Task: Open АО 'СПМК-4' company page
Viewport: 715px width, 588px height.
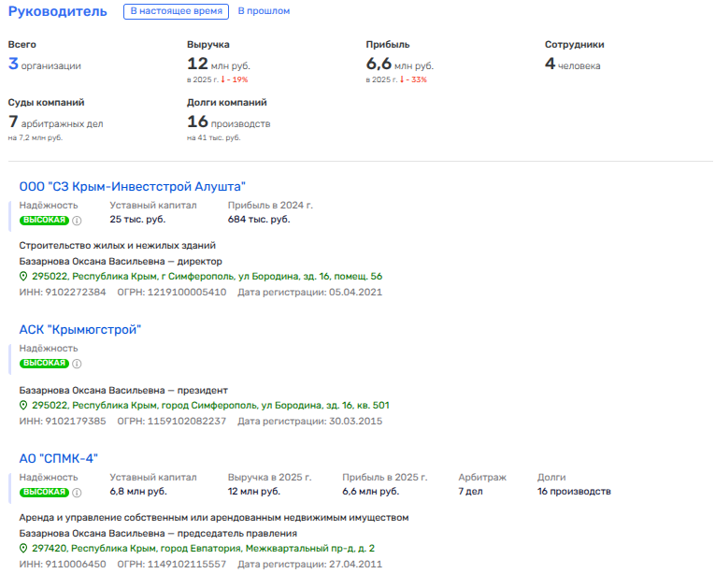Action: [x=58, y=457]
